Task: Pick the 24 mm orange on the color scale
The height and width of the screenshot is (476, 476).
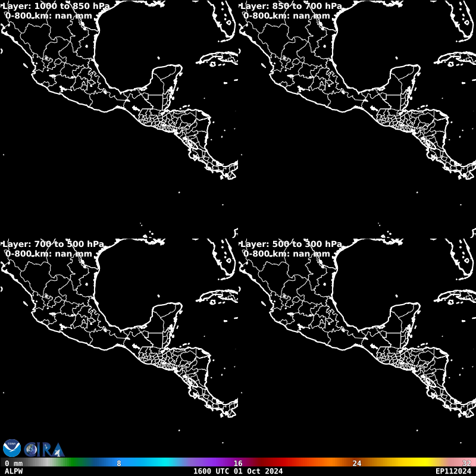Action: tap(357, 462)
